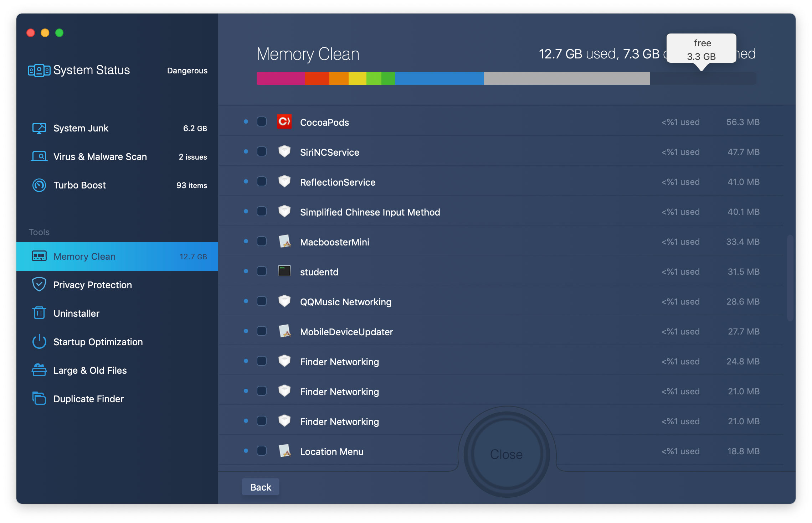Click the round Close button
The width and height of the screenshot is (812, 523).
(x=507, y=454)
